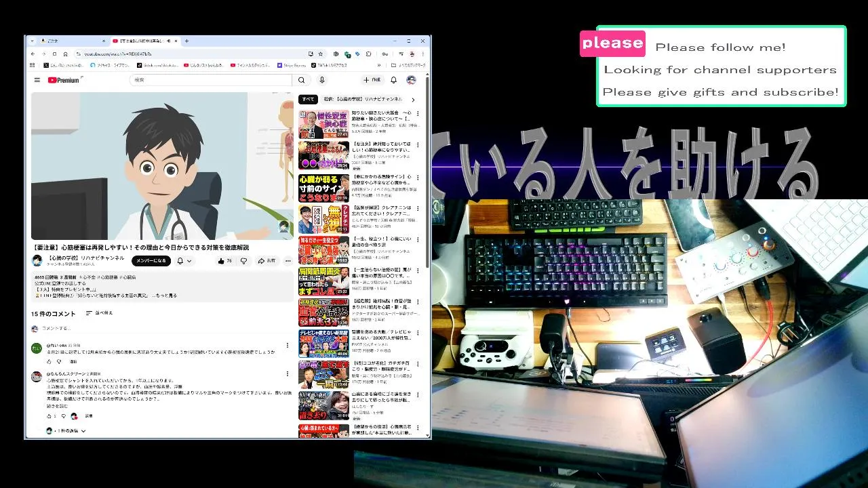The height and width of the screenshot is (488, 868).
Task: Open the 知りたい聞きたい大座談会 video thumbnail
Action: [323, 124]
